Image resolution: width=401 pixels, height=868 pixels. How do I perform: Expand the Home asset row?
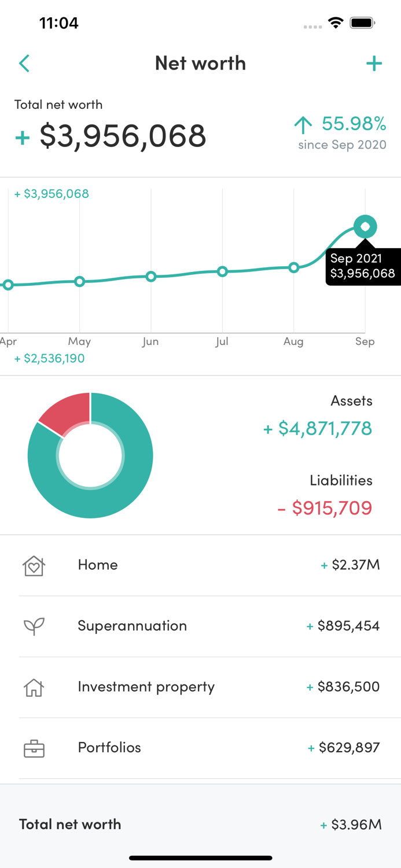point(200,565)
